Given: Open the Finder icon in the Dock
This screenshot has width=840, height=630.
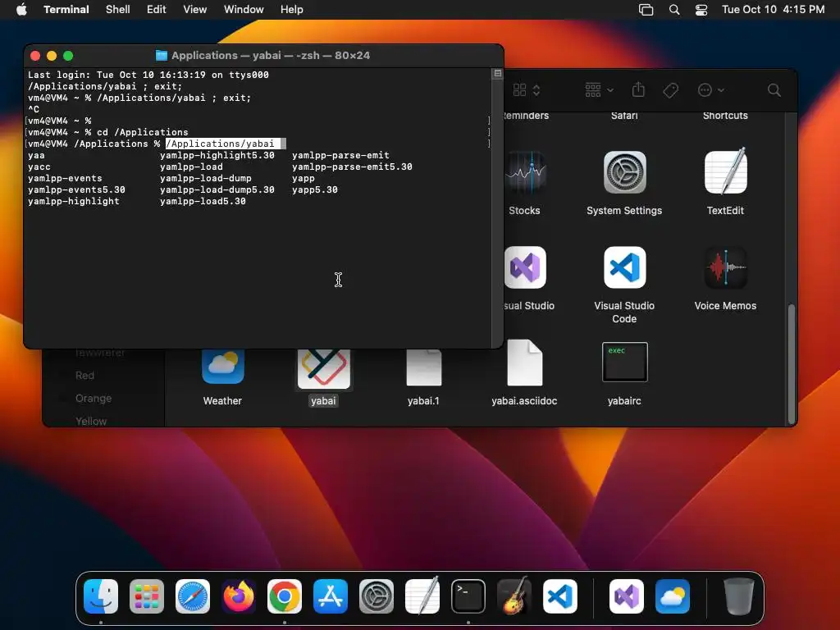Looking at the screenshot, I should point(101,596).
